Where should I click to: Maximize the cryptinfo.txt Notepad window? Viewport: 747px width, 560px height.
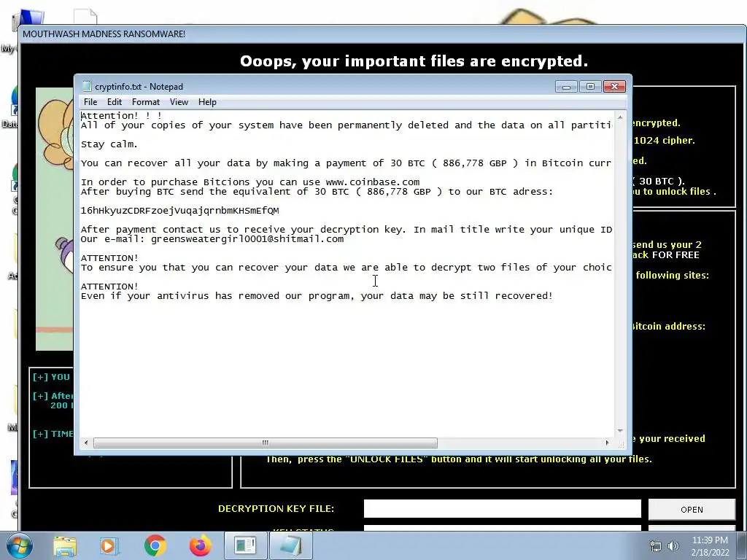tap(590, 87)
